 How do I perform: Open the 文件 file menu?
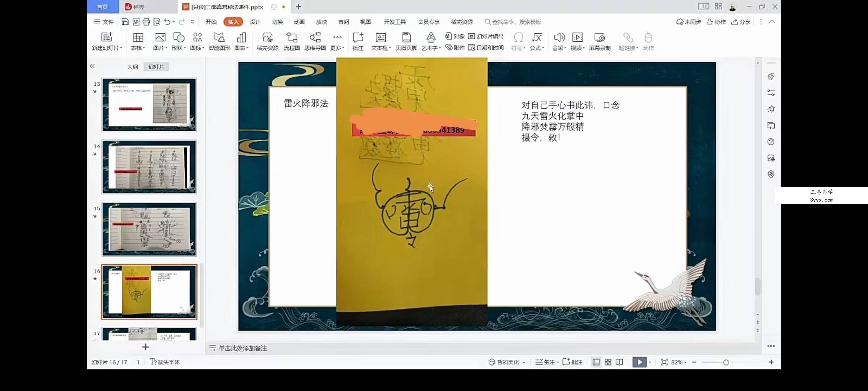pyautogui.click(x=103, y=22)
